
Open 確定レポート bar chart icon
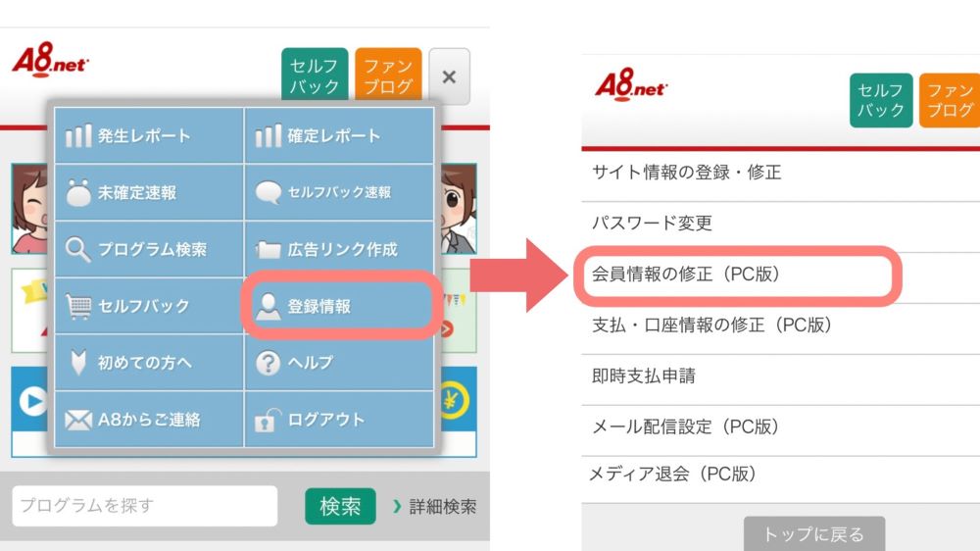pos(269,135)
